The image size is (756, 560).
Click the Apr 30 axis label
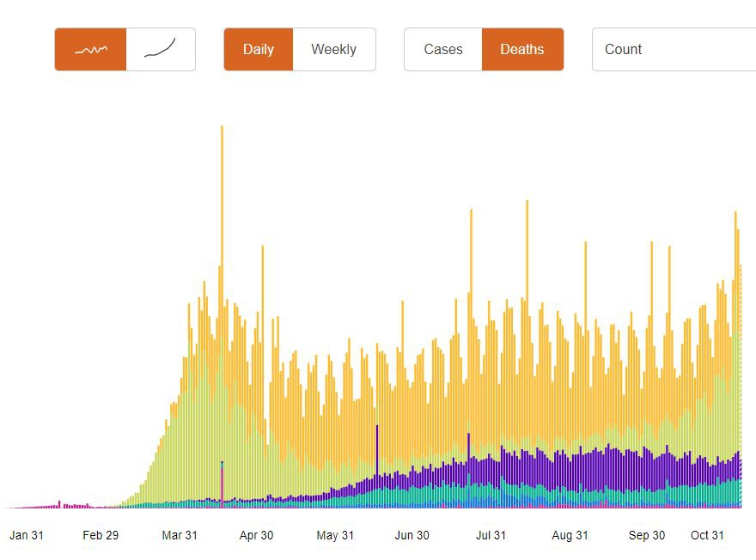point(256,535)
